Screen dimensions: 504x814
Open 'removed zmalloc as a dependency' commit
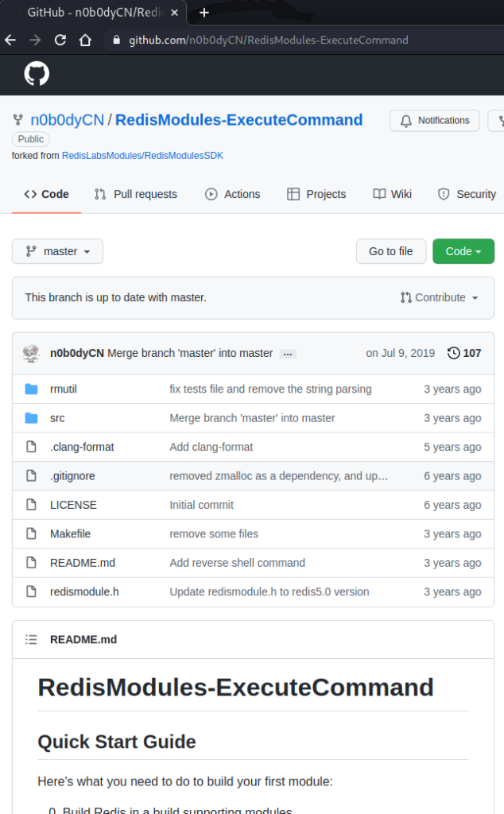point(279,476)
